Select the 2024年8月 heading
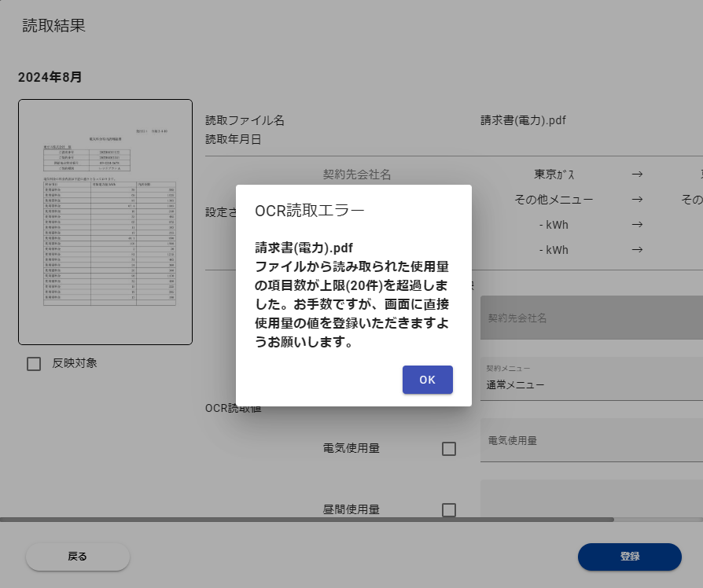Image resolution: width=703 pixels, height=588 pixels. (x=50, y=77)
